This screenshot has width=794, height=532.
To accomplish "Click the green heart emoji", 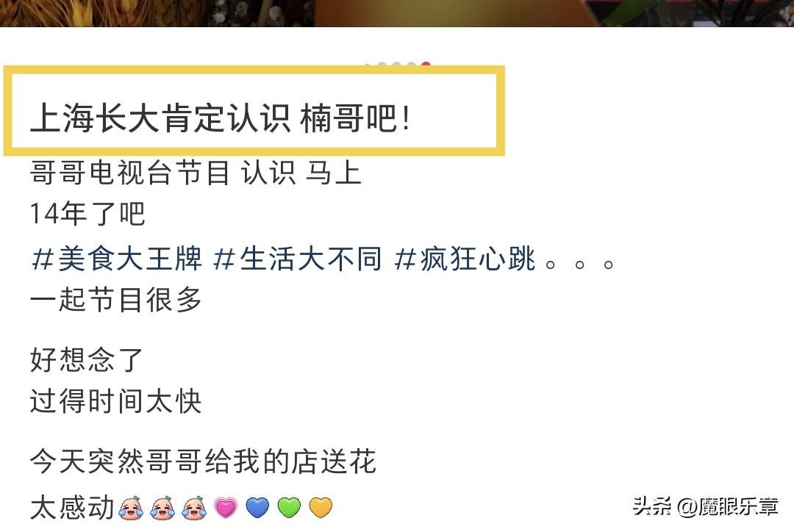I will (x=289, y=508).
